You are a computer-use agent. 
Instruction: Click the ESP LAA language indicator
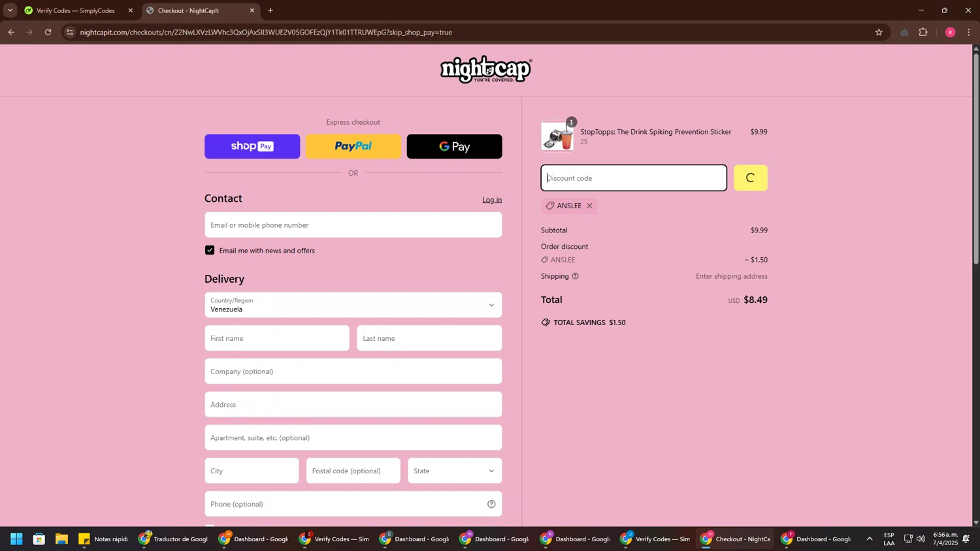tap(889, 539)
